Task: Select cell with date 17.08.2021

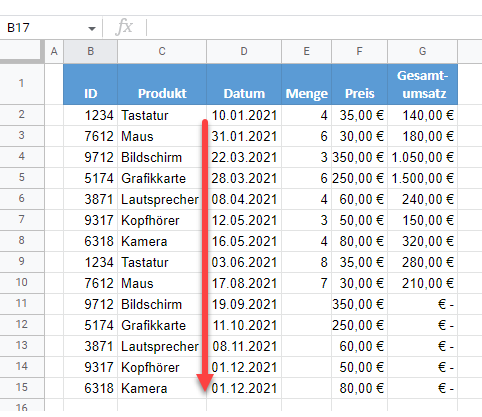Action: coord(244,283)
